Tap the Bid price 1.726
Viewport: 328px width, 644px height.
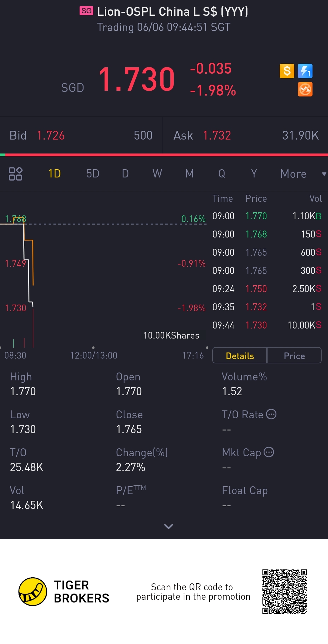click(x=51, y=135)
